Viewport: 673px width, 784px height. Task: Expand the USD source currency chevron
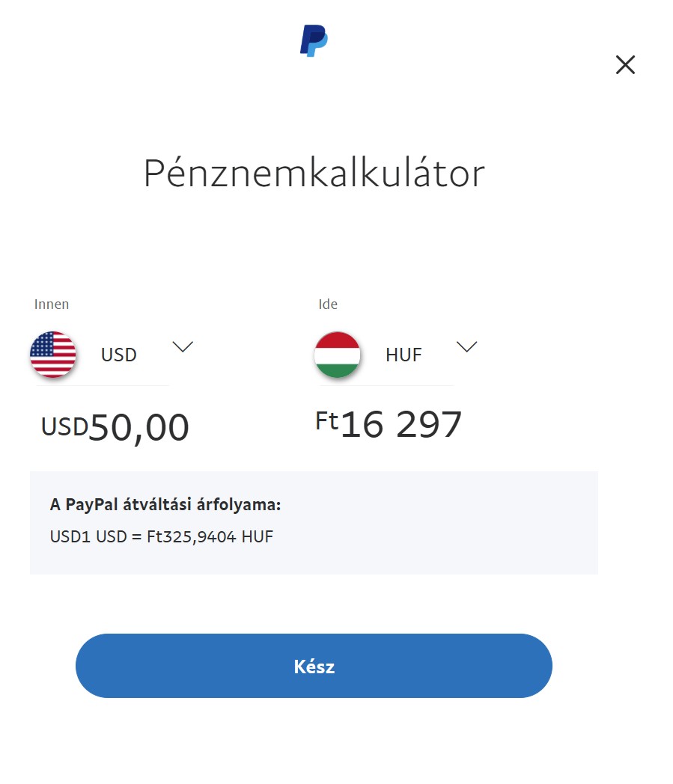click(x=183, y=346)
